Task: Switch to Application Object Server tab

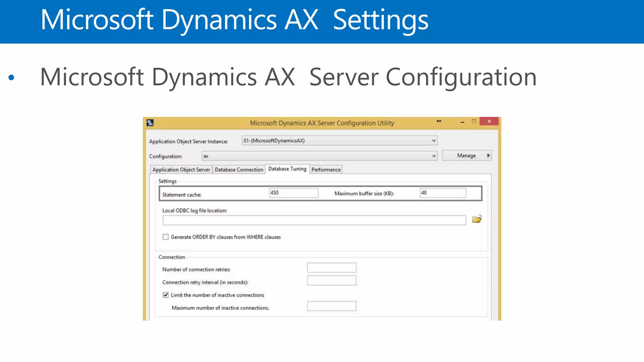Action: [181, 170]
